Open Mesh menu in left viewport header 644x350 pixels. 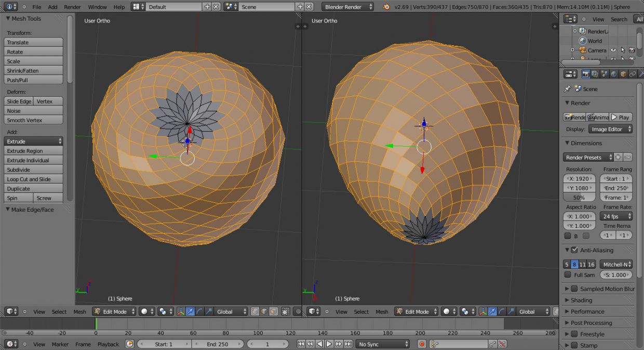pyautogui.click(x=79, y=312)
